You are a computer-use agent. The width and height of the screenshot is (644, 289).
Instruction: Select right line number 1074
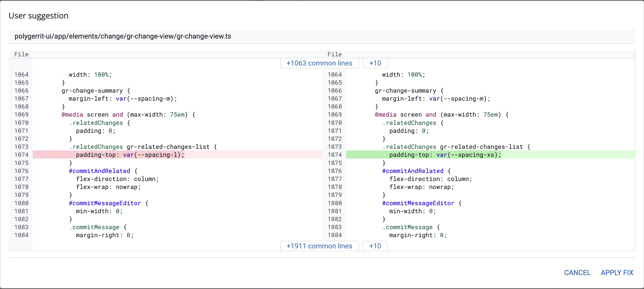pos(335,155)
